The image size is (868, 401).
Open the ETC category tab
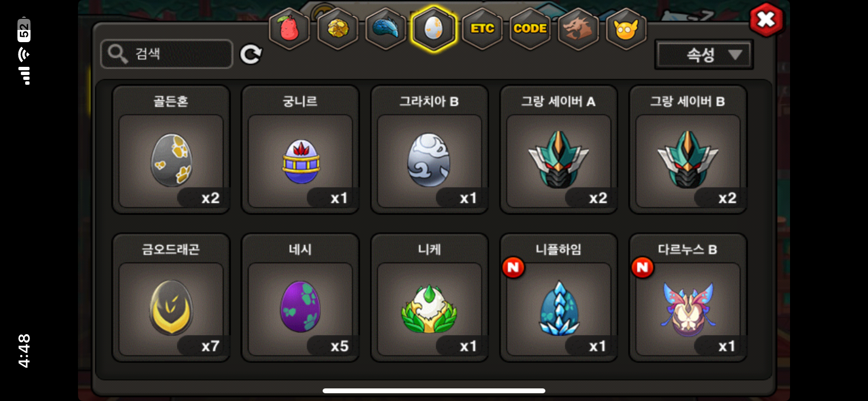click(482, 29)
